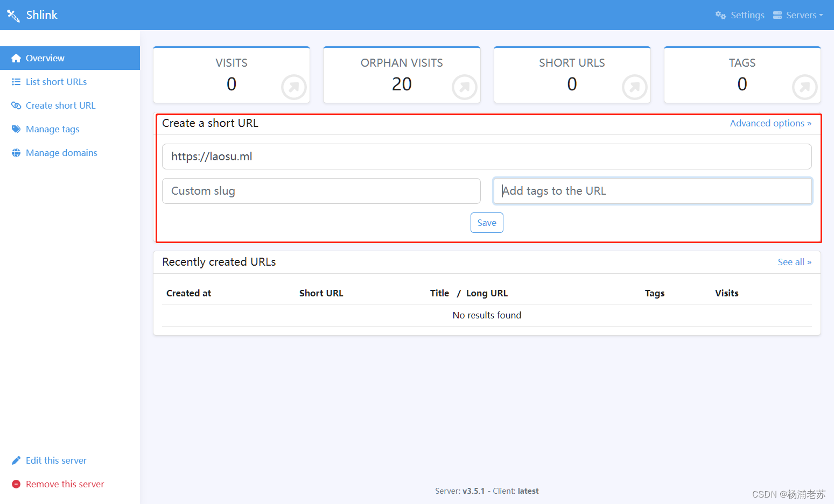Select Overview in the sidebar

pos(70,58)
